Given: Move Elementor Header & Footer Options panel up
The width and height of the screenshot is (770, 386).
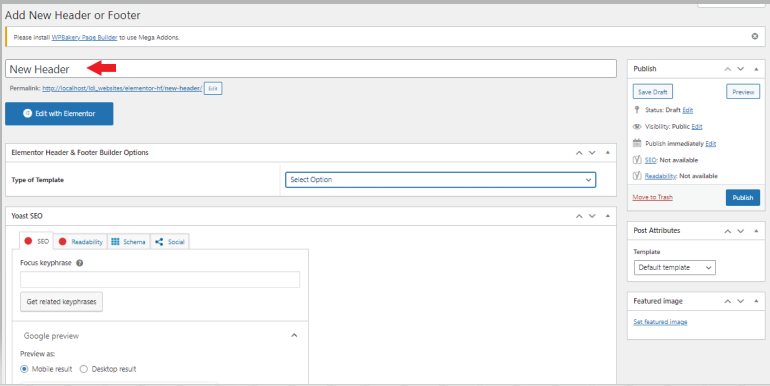Looking at the screenshot, I should click(x=579, y=153).
